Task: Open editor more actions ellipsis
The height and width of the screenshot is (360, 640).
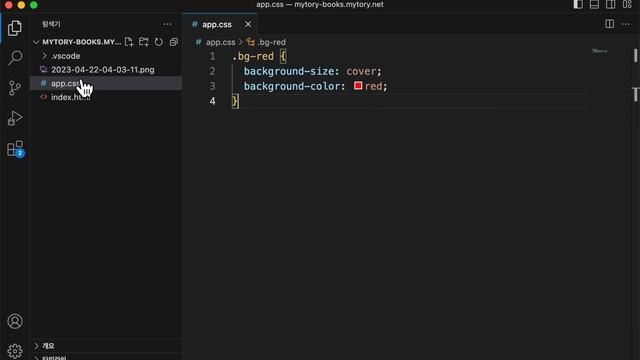Action: click(626, 24)
